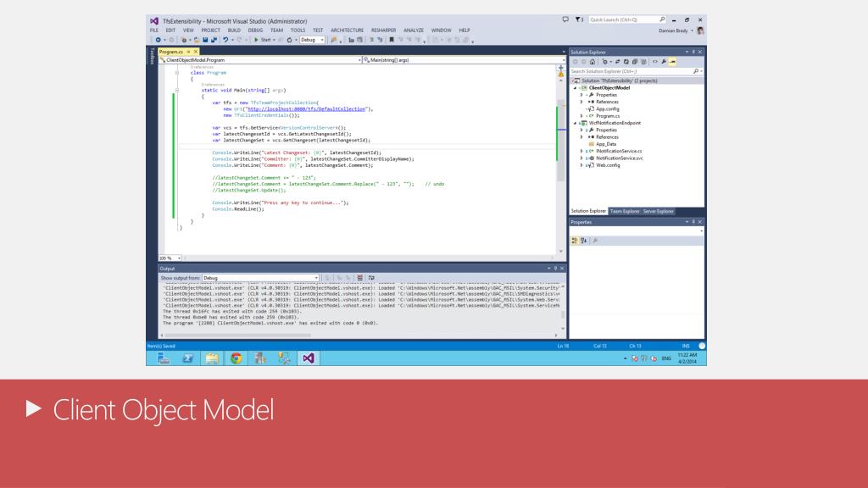This screenshot has height=488, width=868.
Task: Open the PowerShell taskbar icon
Action: [188, 358]
